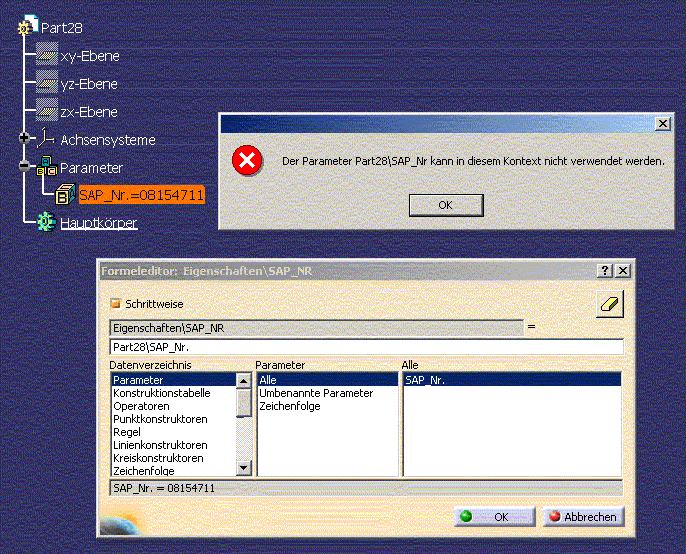Select the yz-Ebene plane icon
The width and height of the screenshot is (686, 554).
[47, 82]
